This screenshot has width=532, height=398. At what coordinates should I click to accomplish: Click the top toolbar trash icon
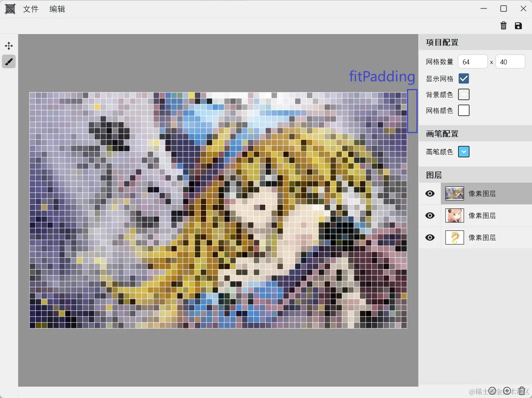point(504,25)
